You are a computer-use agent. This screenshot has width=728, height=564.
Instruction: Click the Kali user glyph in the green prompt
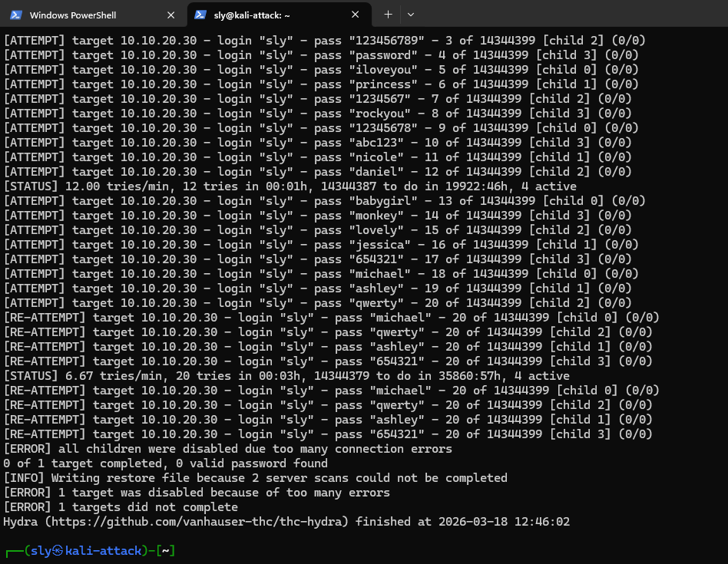(x=58, y=550)
